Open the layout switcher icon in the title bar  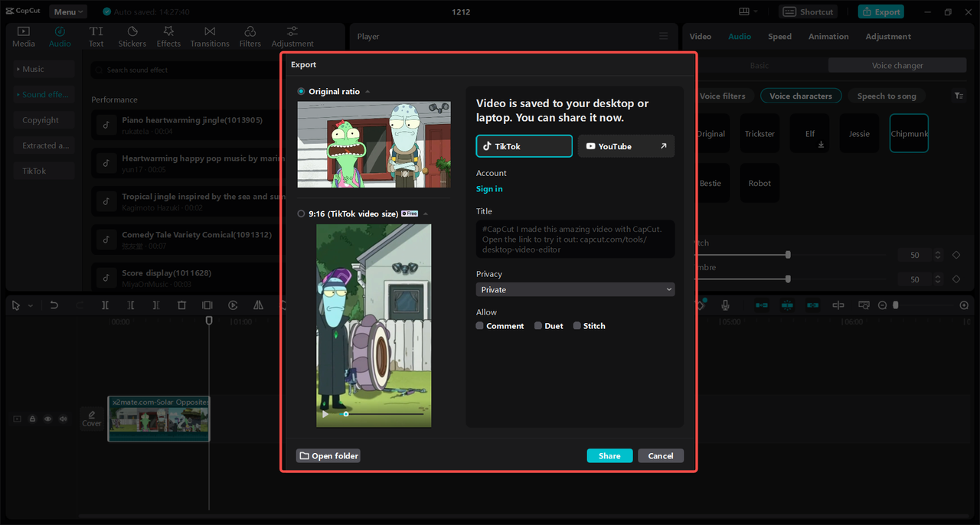tap(748, 11)
